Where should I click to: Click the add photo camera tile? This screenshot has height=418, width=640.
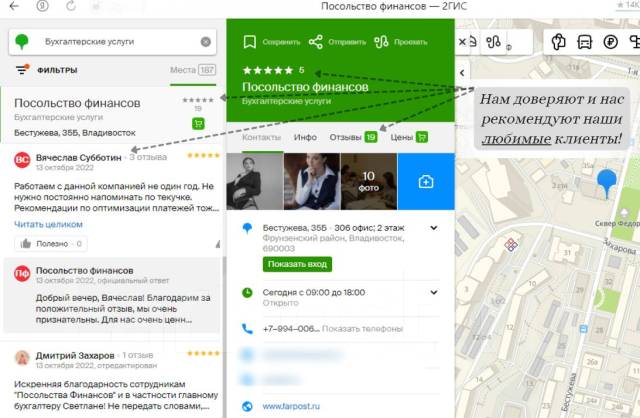(x=426, y=181)
